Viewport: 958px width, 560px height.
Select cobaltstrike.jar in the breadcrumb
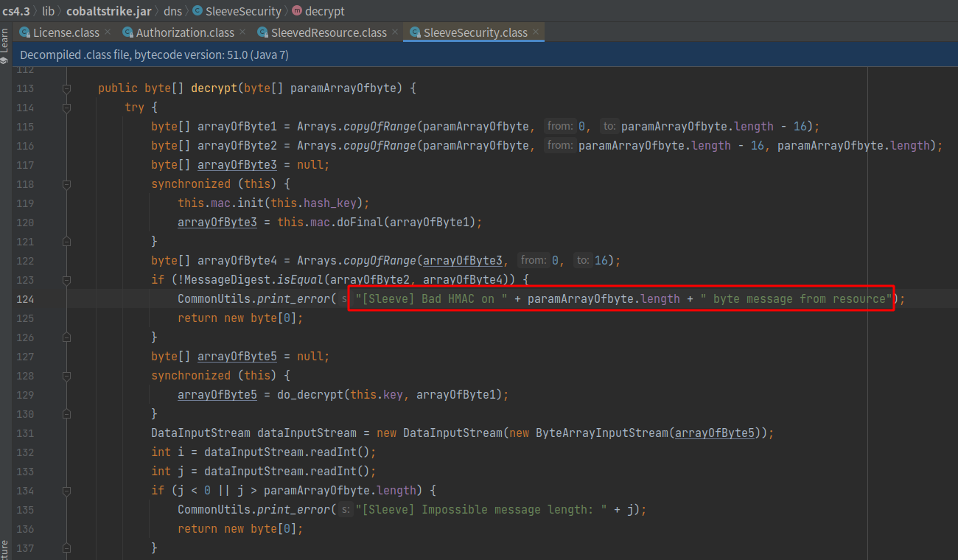[109, 11]
